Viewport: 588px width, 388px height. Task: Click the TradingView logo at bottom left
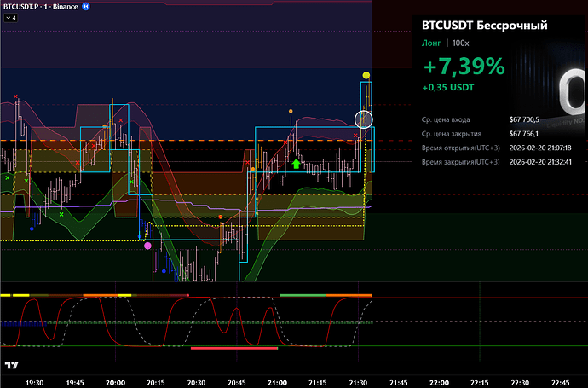[x=11, y=365]
